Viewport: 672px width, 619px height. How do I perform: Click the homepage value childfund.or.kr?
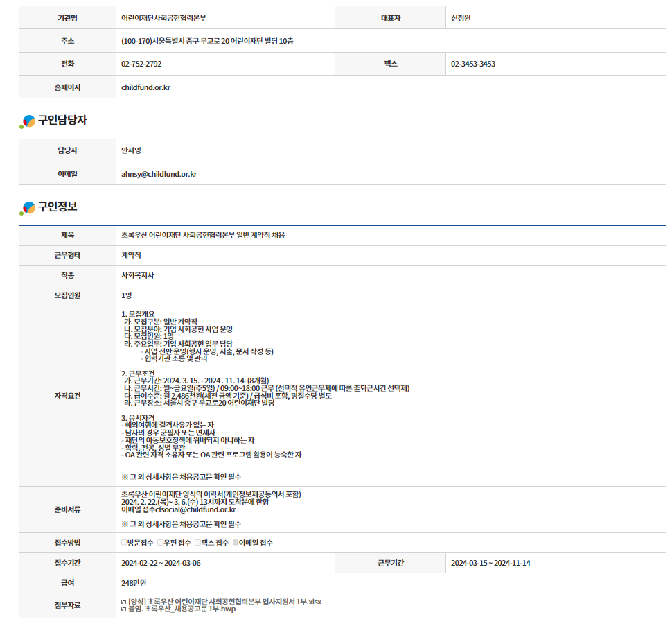click(x=145, y=87)
